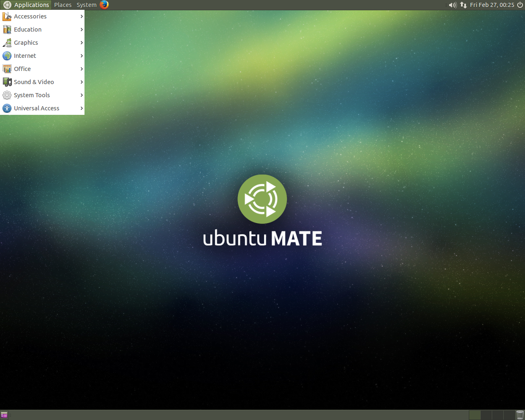Image resolution: width=525 pixels, height=420 pixels.
Task: Select the Sound & Video menu entry
Action: click(x=42, y=82)
